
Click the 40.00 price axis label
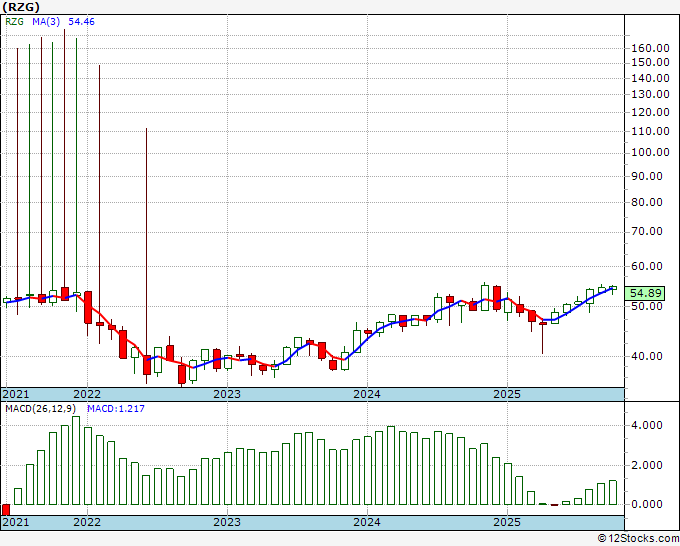pyautogui.click(x=647, y=356)
